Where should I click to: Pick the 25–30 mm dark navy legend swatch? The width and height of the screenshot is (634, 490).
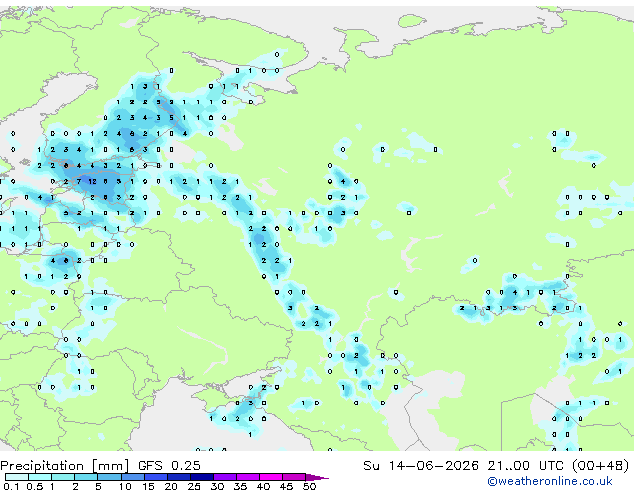(x=202, y=477)
